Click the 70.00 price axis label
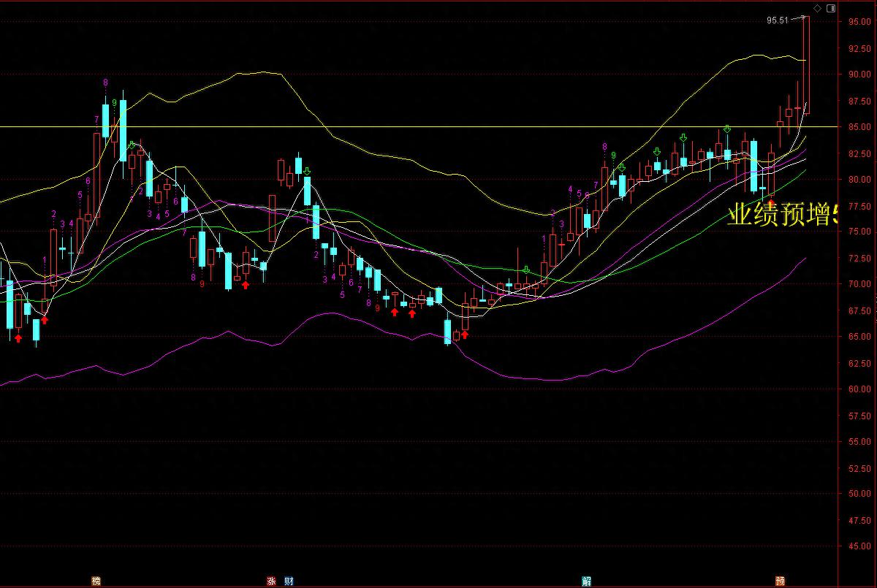This screenshot has height=588, width=877. 859,284
